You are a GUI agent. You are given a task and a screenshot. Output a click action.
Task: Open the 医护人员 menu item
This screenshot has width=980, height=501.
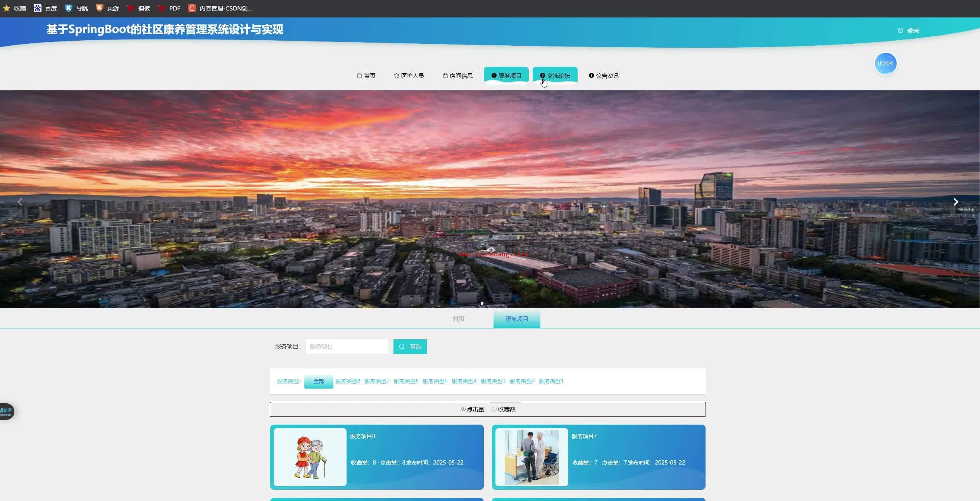click(409, 76)
